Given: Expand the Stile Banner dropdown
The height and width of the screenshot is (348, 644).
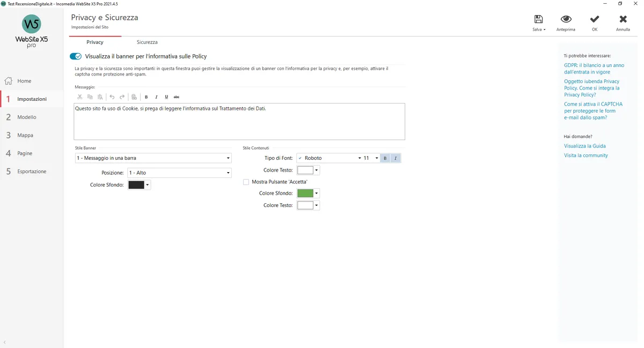Looking at the screenshot, I should [x=153, y=158].
